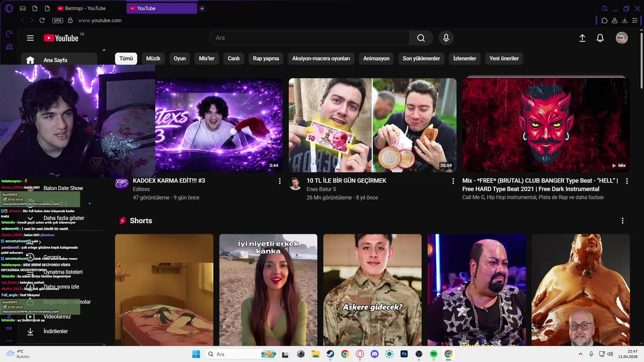The width and height of the screenshot is (644, 362).
Task: Go to YouTube home via logo
Action: pyautogui.click(x=61, y=38)
